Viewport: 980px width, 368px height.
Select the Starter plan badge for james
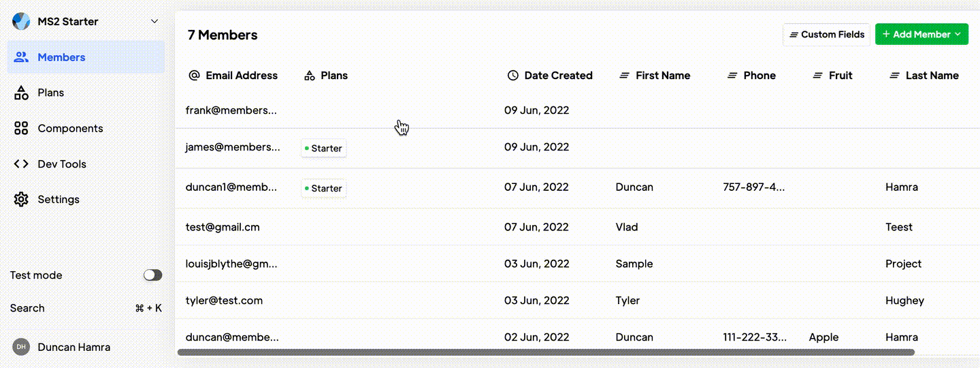[324, 148]
